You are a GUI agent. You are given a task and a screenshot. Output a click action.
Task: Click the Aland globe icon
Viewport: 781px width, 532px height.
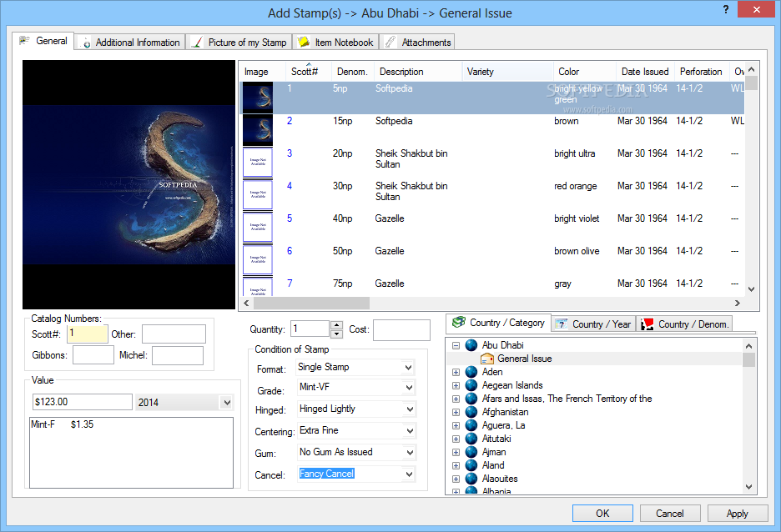click(x=471, y=465)
